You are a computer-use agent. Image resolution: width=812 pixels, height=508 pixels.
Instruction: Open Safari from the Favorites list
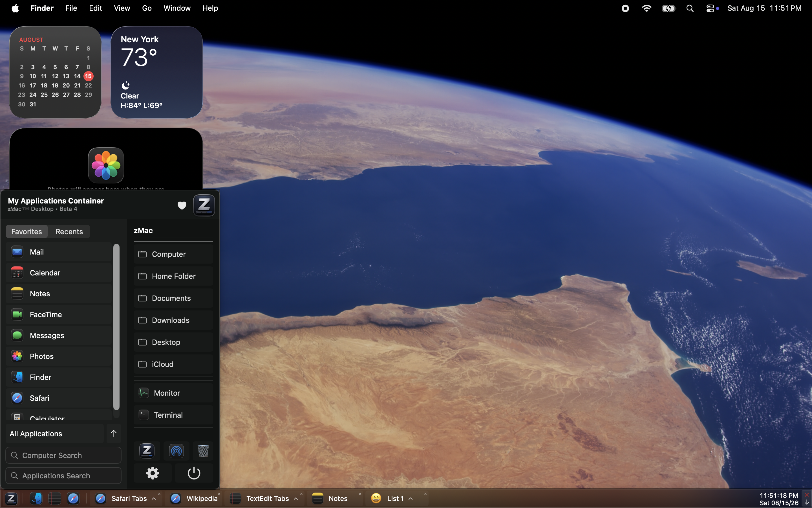tap(59, 398)
